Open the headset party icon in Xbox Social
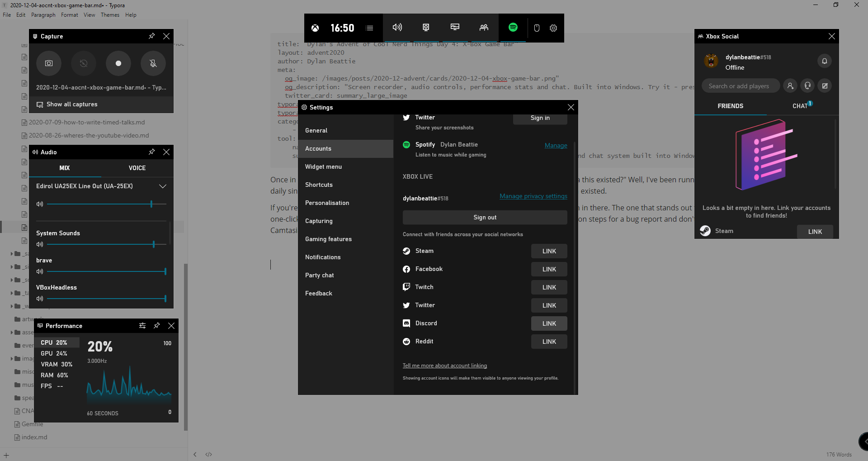 point(807,86)
